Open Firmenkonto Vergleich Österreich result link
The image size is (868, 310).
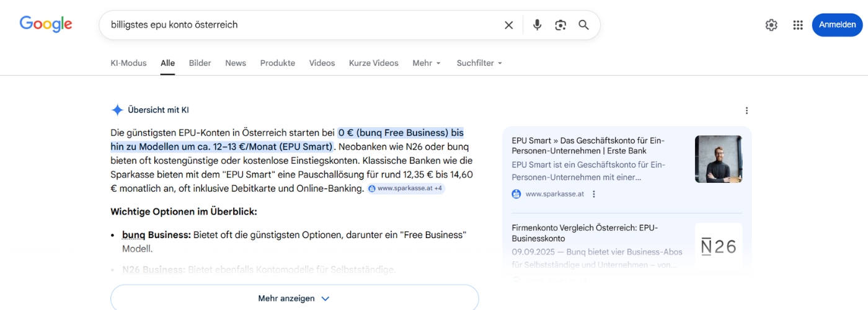coord(585,233)
